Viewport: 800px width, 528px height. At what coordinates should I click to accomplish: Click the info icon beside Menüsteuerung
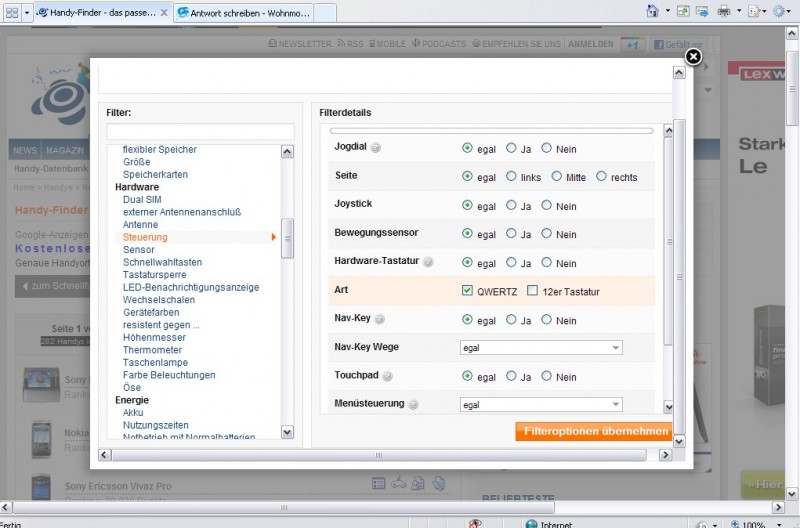click(x=413, y=405)
